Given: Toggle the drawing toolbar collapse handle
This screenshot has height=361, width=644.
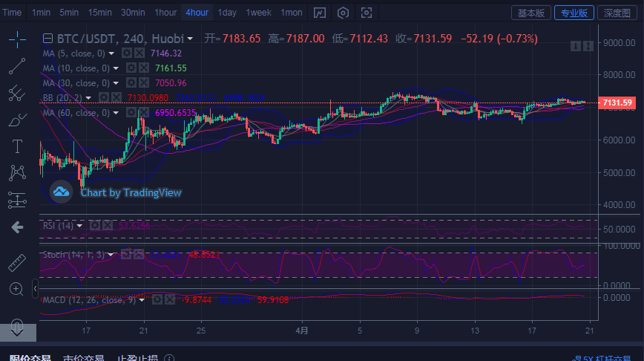Looking at the screenshot, I should pos(35,289).
